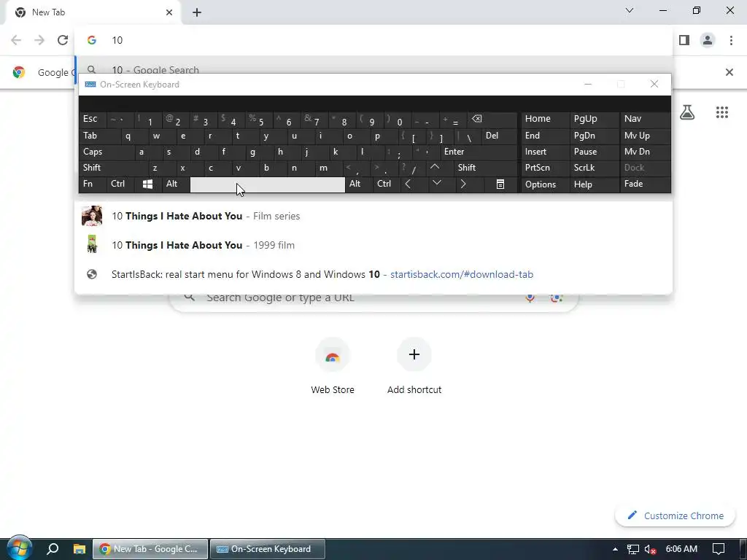Click the Windows logo key on On-Screen Keyboard
Screen dimensions: 747x560
147,184
